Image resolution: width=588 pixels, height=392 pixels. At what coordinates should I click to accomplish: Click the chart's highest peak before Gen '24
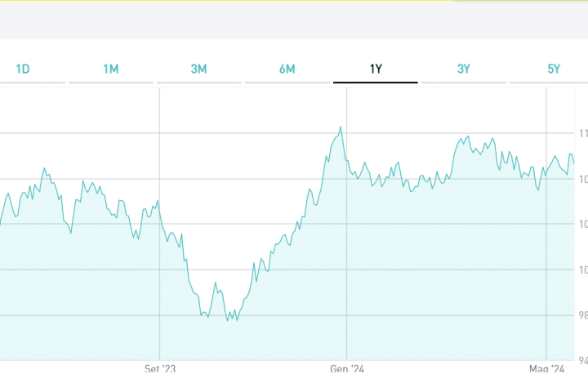(341, 127)
